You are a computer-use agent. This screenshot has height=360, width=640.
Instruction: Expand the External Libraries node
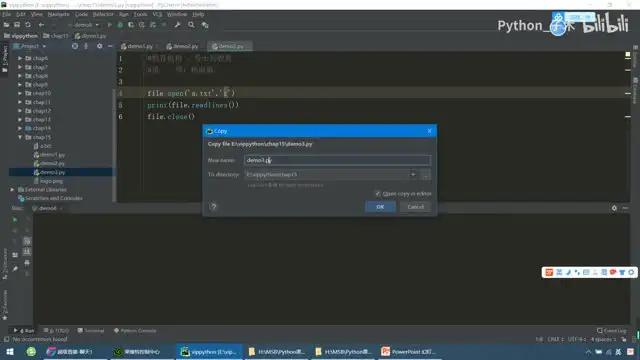12,189
